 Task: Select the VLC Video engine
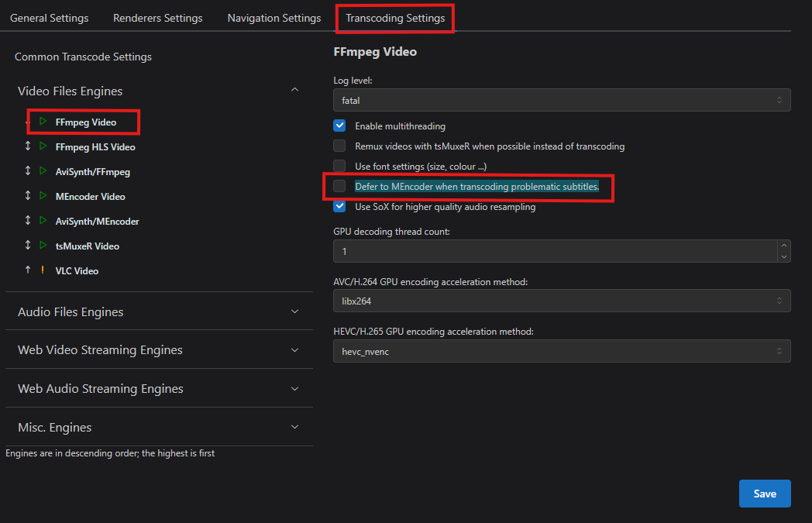tap(77, 271)
